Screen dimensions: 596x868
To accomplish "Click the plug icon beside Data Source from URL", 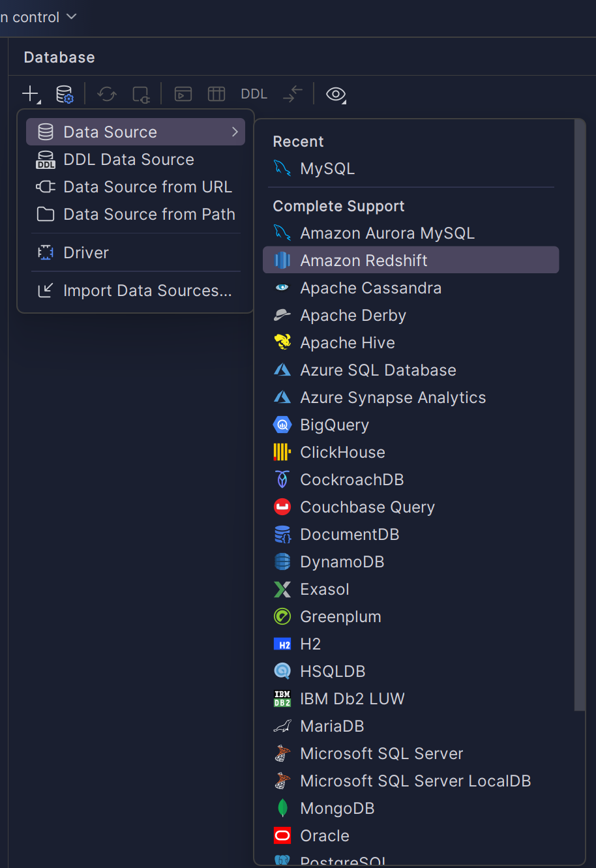I will 46,187.
